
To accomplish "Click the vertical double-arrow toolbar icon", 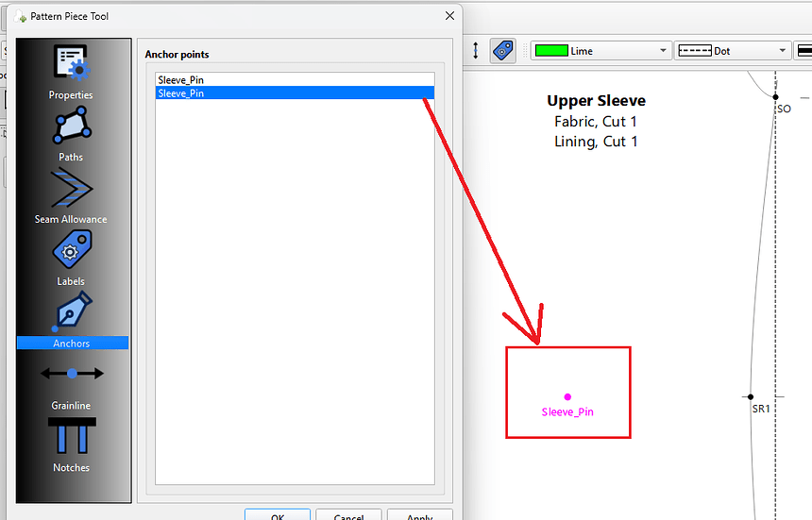I will [x=475, y=51].
